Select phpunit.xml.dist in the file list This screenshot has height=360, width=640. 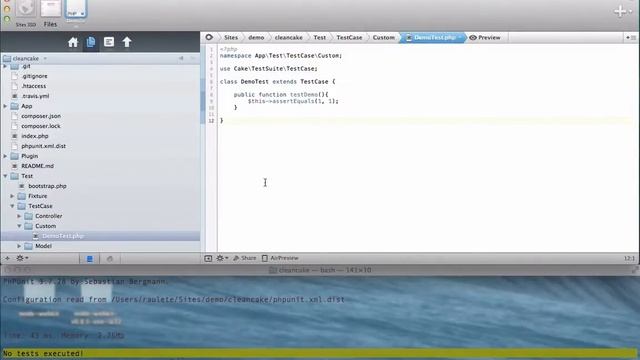[43, 146]
